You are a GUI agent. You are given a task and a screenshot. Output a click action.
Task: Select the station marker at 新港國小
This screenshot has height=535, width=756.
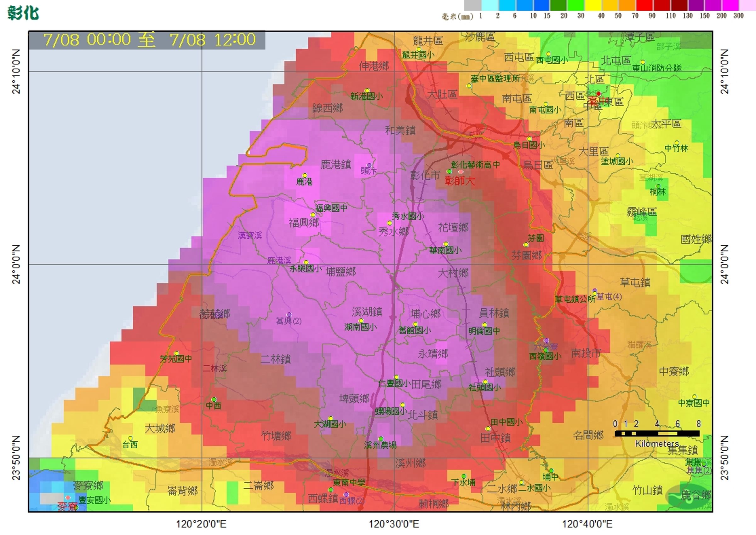[x=367, y=90]
